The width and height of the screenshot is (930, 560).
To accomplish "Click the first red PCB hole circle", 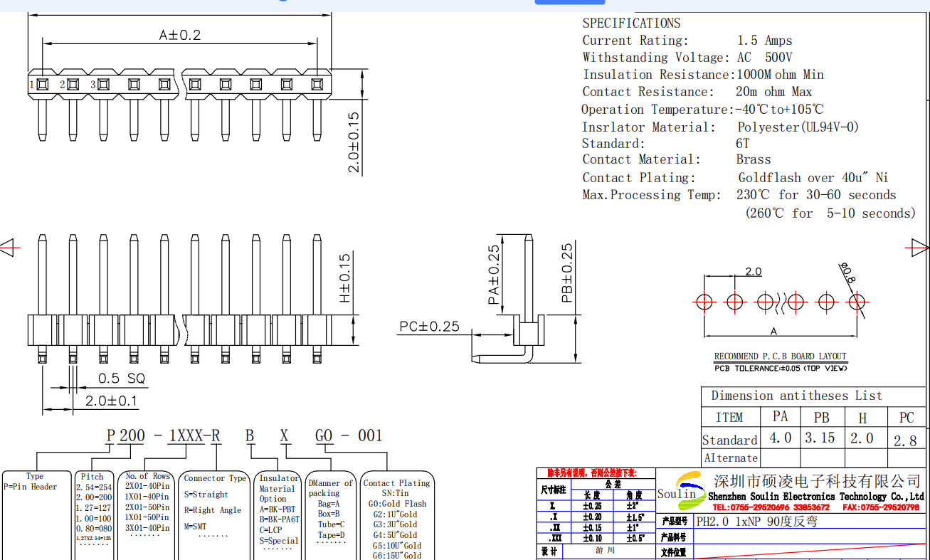I will pyautogui.click(x=704, y=302).
